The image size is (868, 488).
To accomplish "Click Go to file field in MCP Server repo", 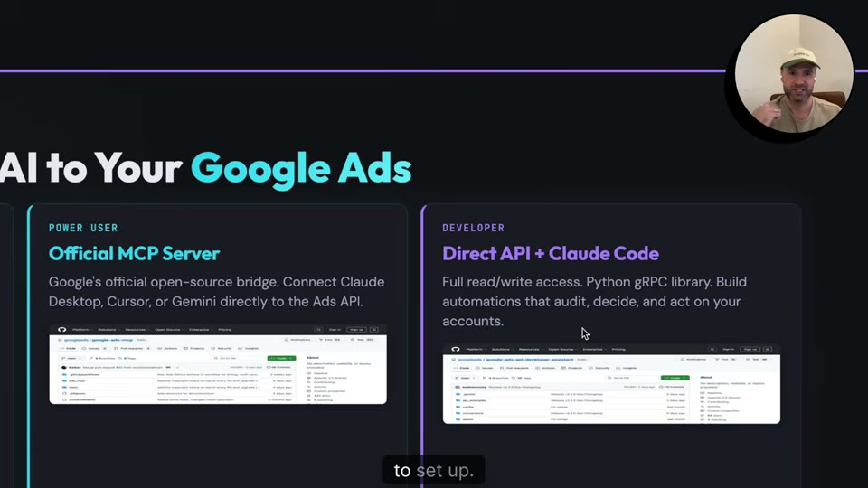I will (238, 358).
